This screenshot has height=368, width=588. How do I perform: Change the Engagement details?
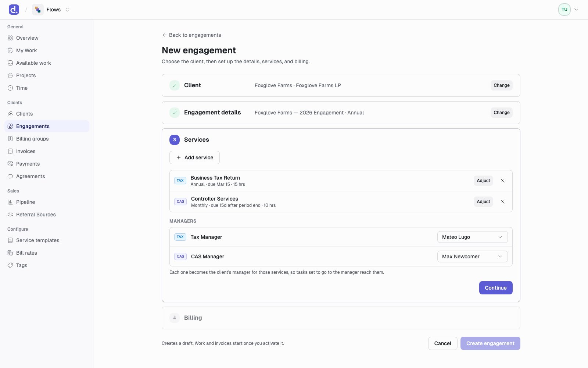[x=501, y=113]
